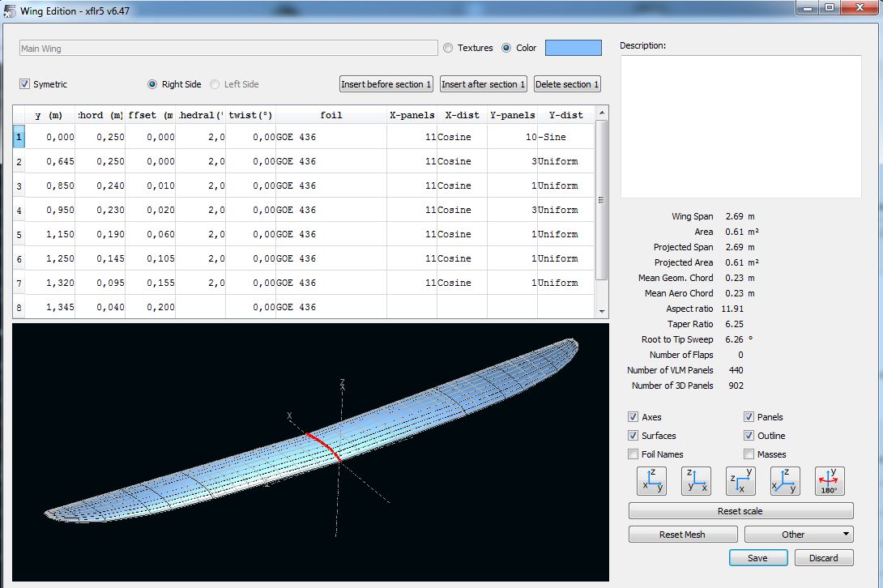Click inside the Description text box
Screen dimensions: 883x588
pos(740,126)
